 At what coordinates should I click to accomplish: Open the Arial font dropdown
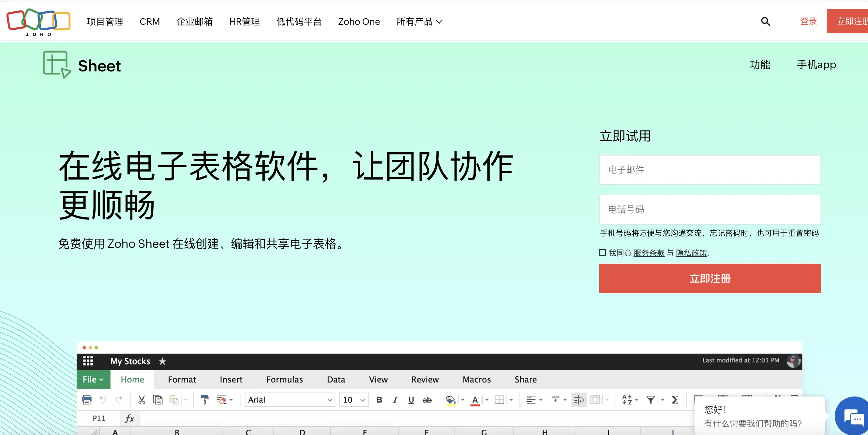[290, 400]
